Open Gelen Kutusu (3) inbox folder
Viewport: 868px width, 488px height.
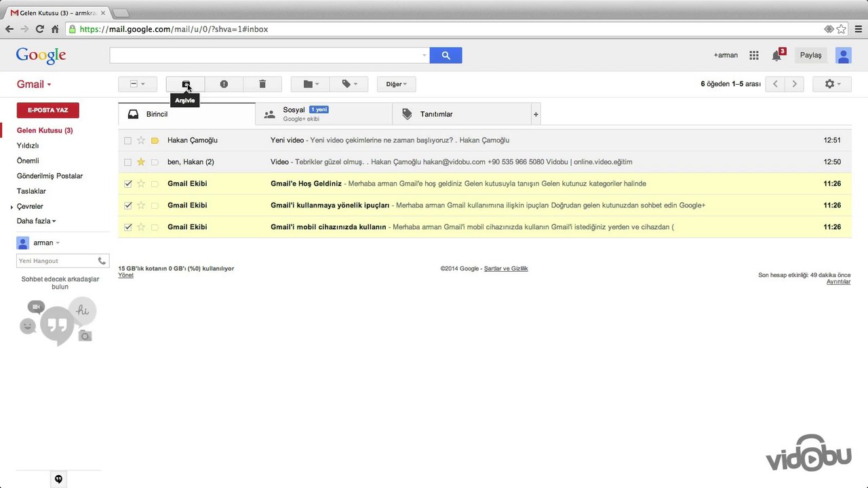click(x=45, y=130)
